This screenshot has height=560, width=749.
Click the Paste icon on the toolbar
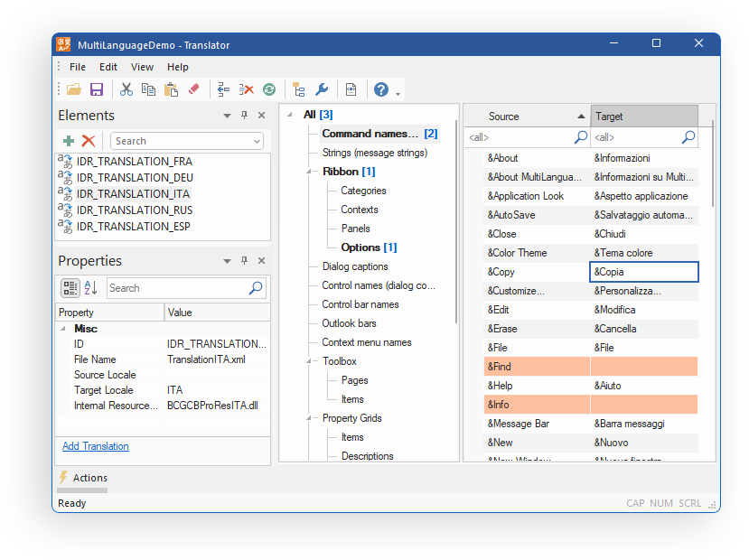click(x=170, y=89)
